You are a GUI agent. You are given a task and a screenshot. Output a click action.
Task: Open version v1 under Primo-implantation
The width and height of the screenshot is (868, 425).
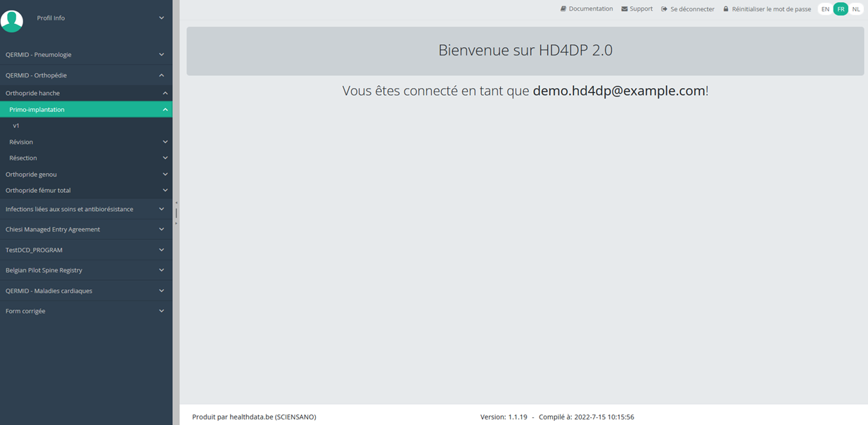(x=86, y=126)
